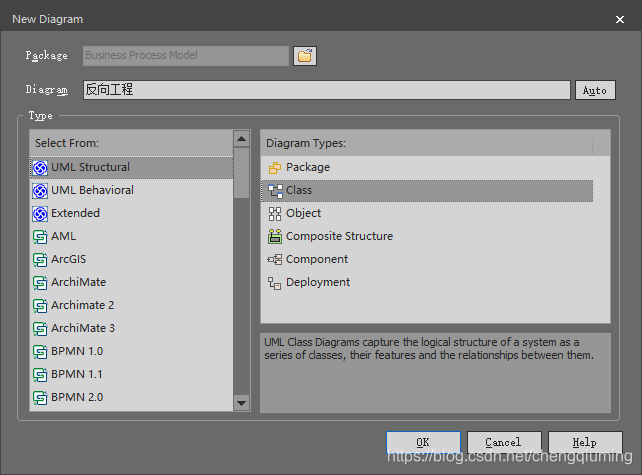Image resolution: width=642 pixels, height=475 pixels.
Task: Click the Deployment diagram type icon
Action: pyautogui.click(x=275, y=283)
